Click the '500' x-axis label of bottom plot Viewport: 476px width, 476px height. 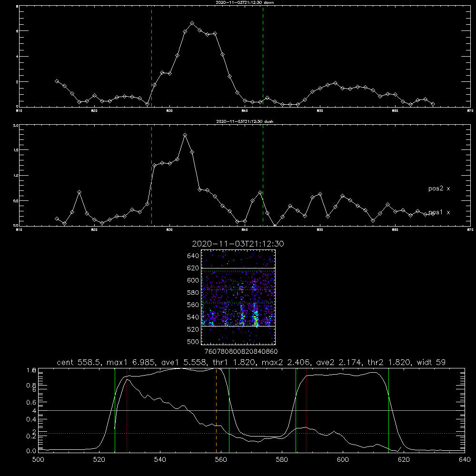click(38, 460)
